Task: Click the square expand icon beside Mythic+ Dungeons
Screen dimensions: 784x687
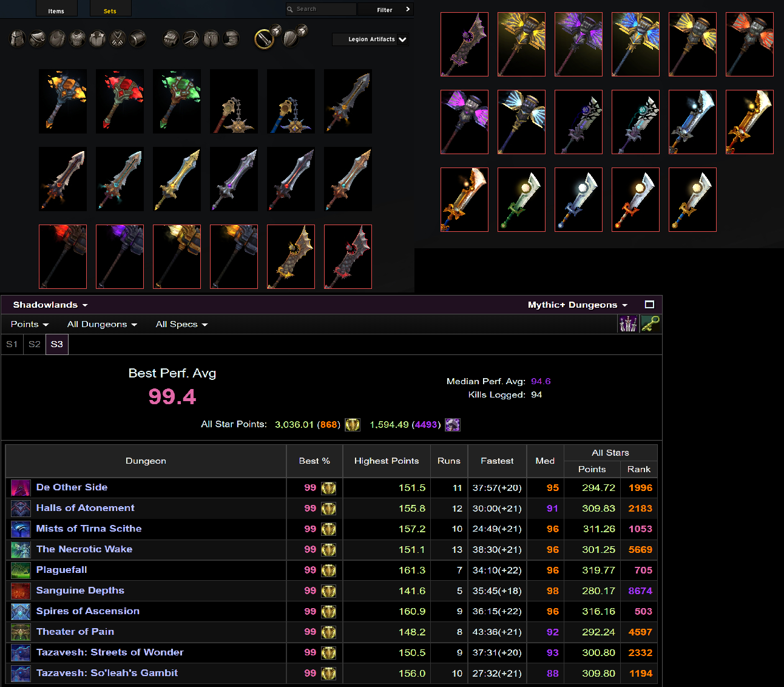Action: coord(649,305)
